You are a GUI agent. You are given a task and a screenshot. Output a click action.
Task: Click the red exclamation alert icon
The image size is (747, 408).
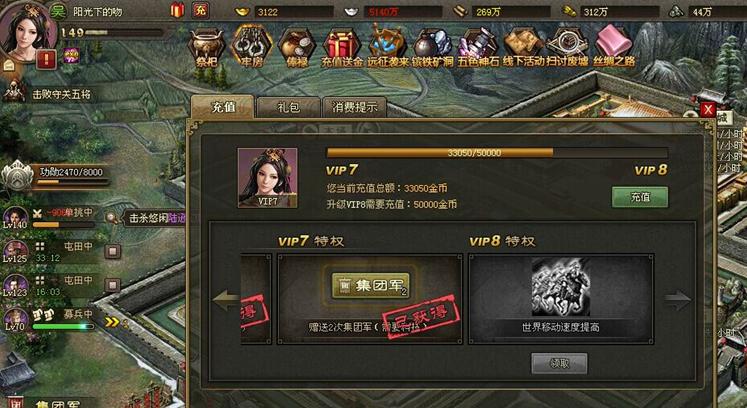tap(47, 60)
